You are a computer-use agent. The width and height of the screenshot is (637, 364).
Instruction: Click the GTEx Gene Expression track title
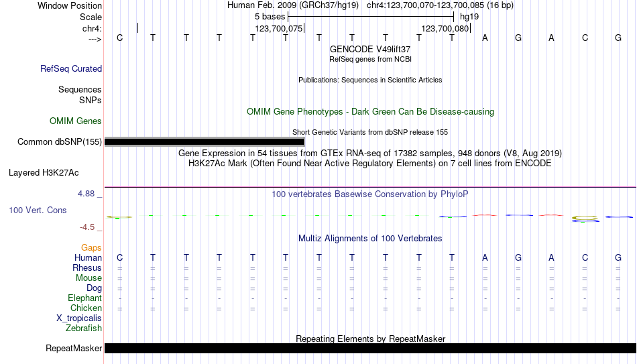370,153
